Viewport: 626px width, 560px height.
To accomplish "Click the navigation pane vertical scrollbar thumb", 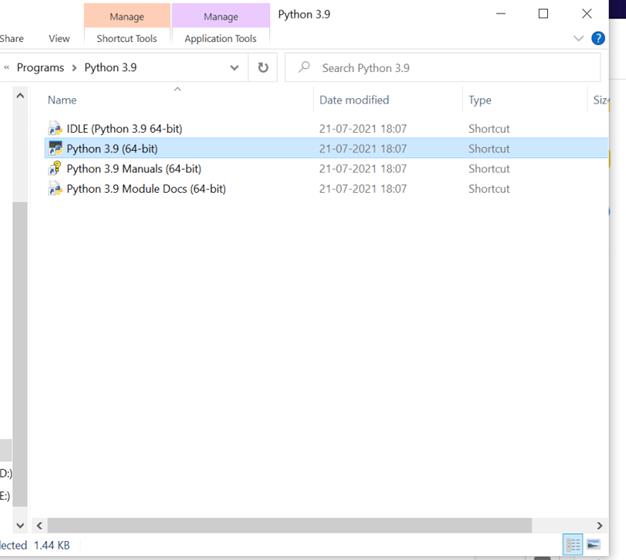I will point(20,354).
